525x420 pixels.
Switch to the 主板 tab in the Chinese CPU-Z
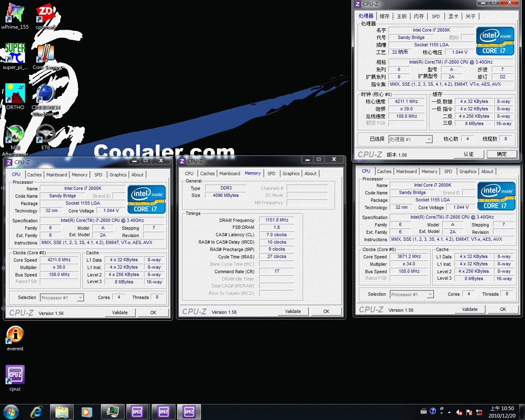(x=402, y=16)
